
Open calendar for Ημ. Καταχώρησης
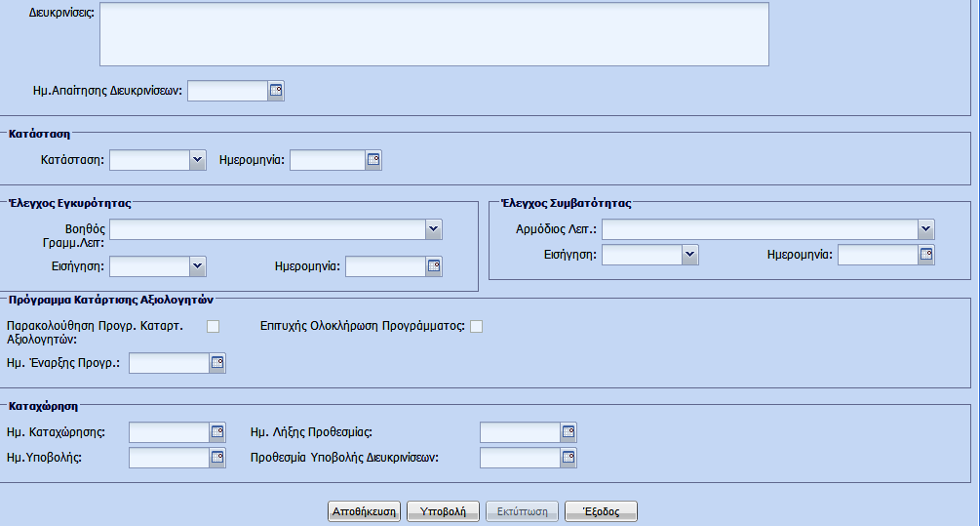coord(216,432)
